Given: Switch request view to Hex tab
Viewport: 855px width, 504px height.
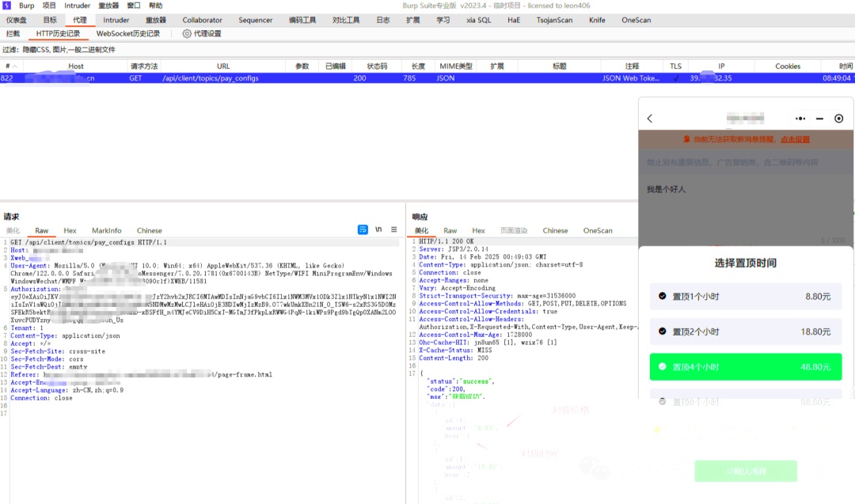Looking at the screenshot, I should coord(70,231).
